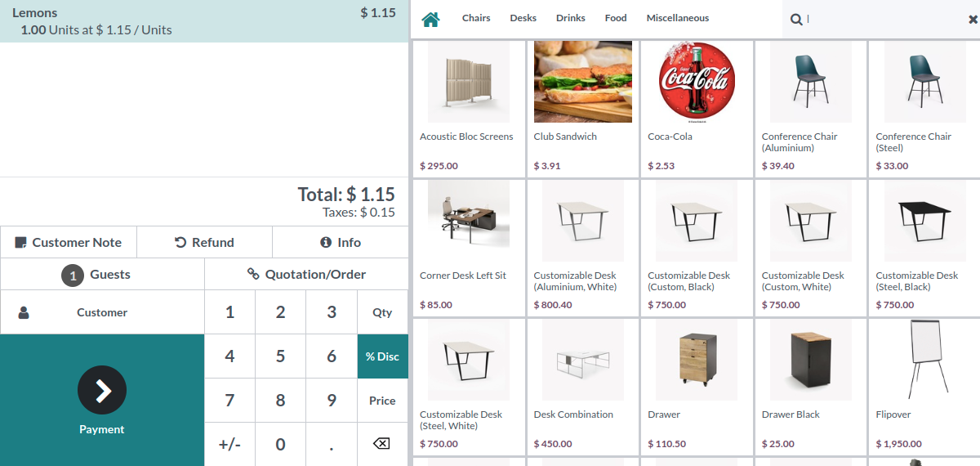Switch to the Drinks category
Image resolution: width=980 pixels, height=466 pixels.
pos(571,18)
